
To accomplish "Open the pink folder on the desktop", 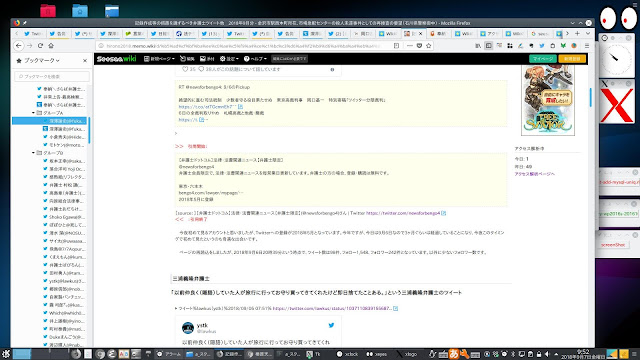I will (x=48, y=10).
